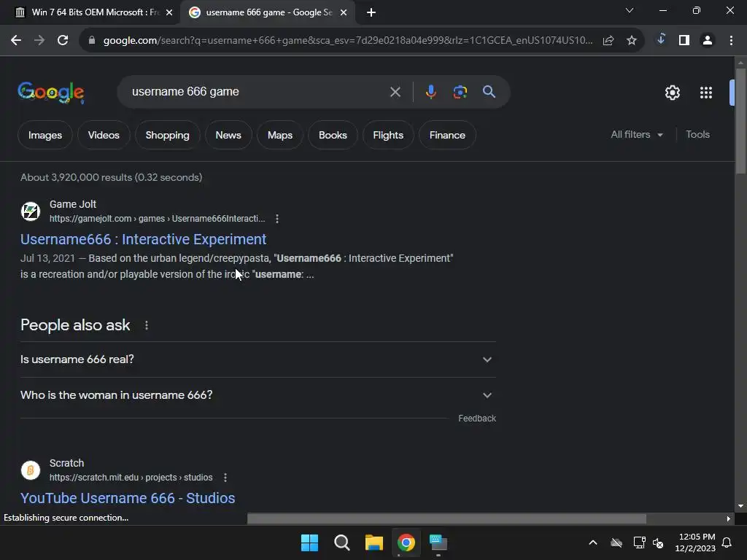Image resolution: width=747 pixels, height=560 pixels.
Task: Click the horizontal scrollbar thumb
Action: [446, 518]
